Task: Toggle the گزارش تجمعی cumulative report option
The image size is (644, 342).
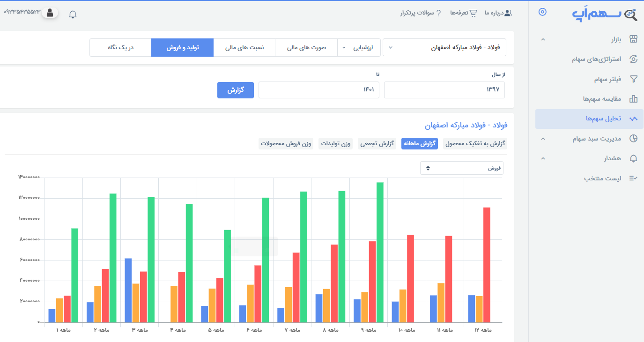Action: coord(377,144)
